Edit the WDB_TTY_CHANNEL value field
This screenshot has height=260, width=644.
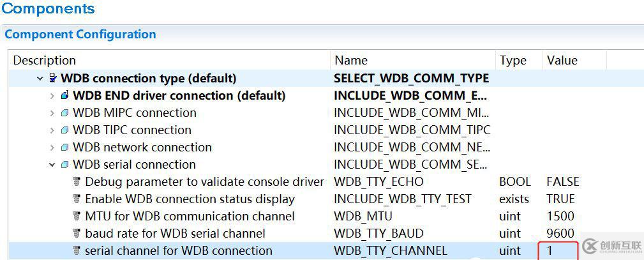coord(558,251)
